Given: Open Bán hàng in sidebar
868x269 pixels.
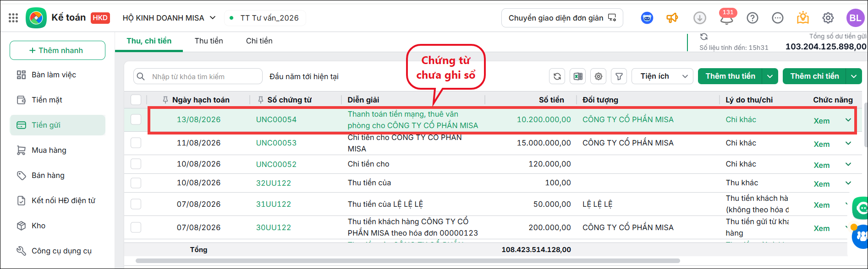Looking at the screenshot, I should [x=57, y=175].
